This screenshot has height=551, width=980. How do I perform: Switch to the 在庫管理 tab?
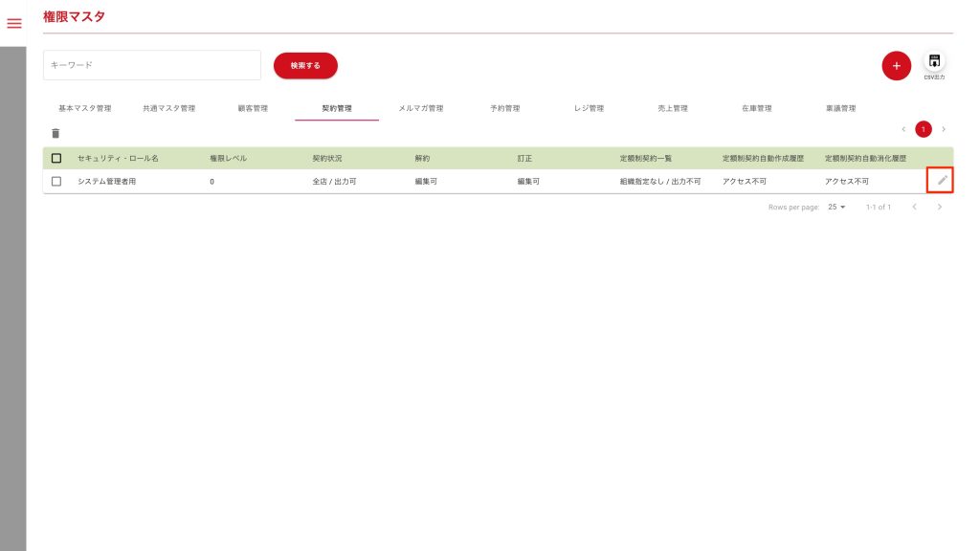click(756, 108)
